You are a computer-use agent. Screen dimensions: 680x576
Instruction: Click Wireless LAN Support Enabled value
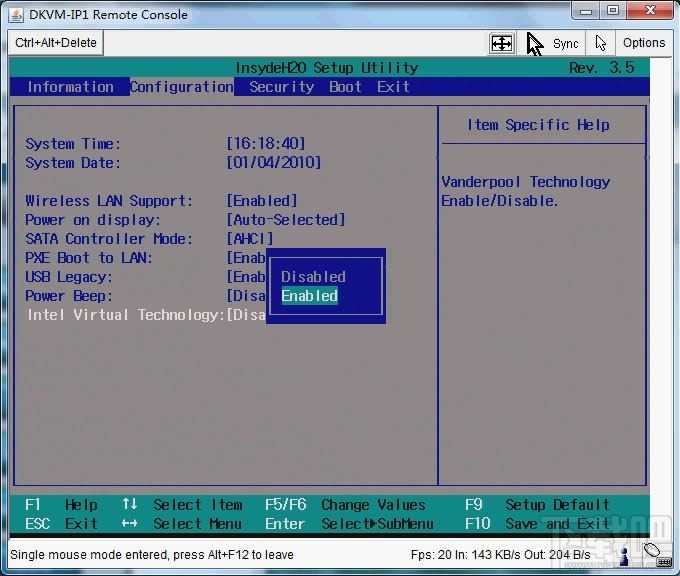(x=262, y=201)
